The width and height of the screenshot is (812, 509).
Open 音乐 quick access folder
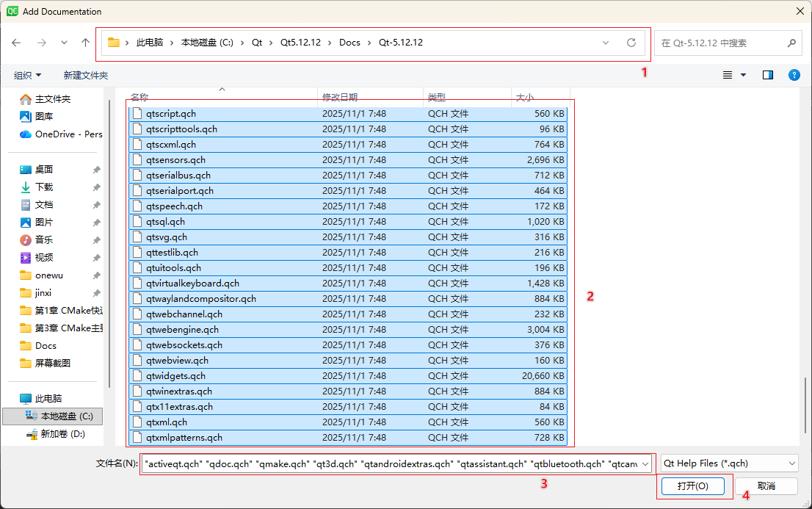[44, 240]
